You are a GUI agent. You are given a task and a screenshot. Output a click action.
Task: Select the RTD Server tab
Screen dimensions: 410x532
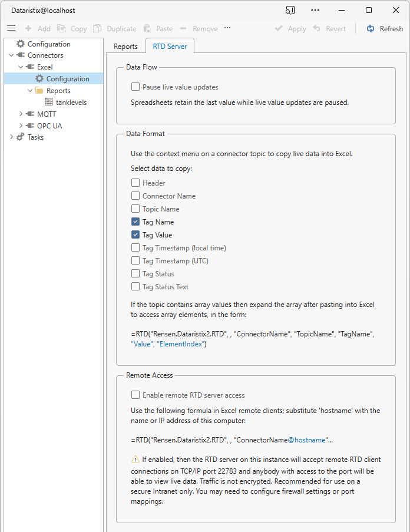point(170,46)
